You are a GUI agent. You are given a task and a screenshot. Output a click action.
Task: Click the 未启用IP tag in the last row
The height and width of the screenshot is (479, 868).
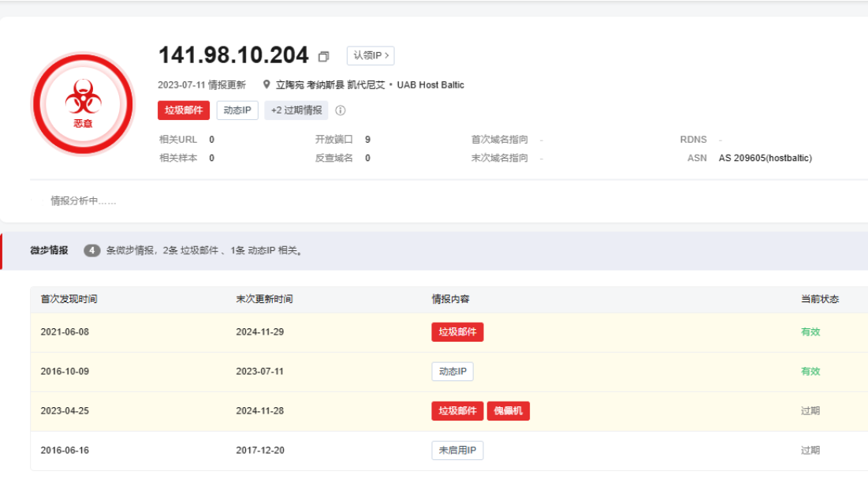pyautogui.click(x=457, y=451)
